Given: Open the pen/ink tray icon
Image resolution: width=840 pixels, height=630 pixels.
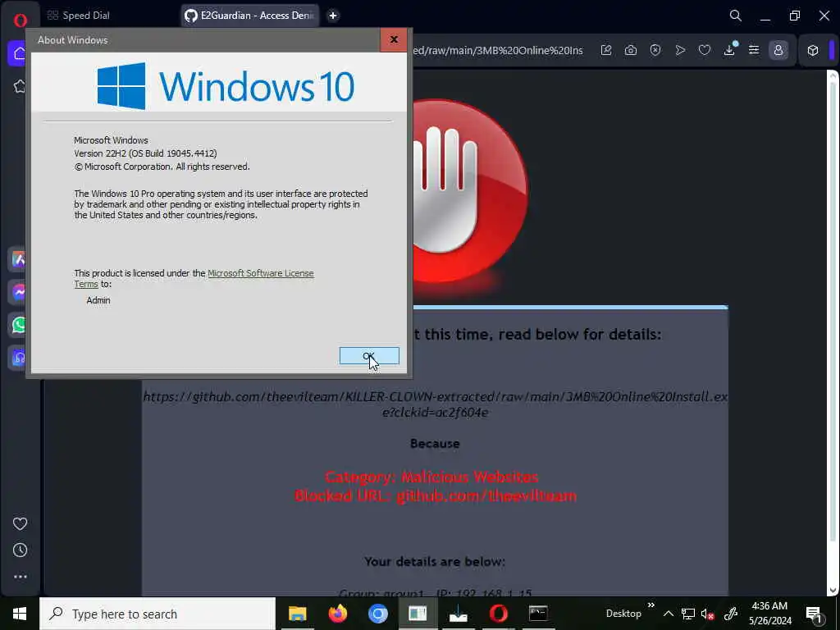Looking at the screenshot, I should (x=730, y=614).
